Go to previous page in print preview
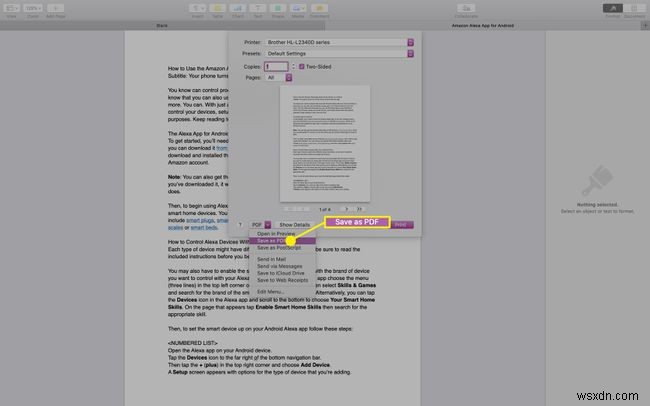The image size is (650, 406). point(303,209)
